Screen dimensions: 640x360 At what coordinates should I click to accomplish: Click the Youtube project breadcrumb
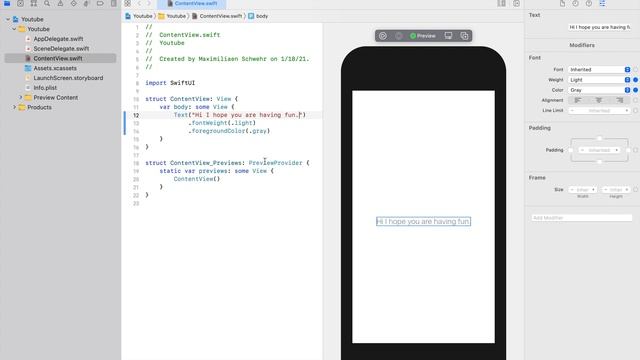click(x=139, y=16)
